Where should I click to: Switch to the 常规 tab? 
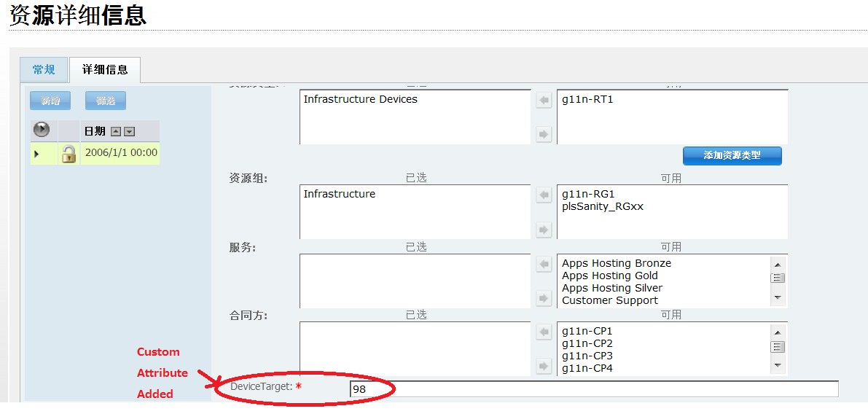[x=44, y=69]
